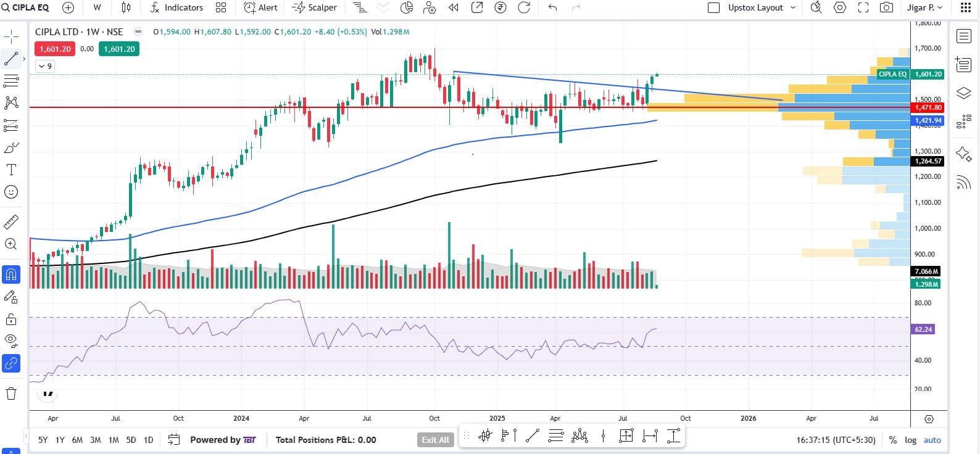Select the trend line drawing tool in left sidebar
Image resolution: width=980 pixels, height=454 pixels.
tap(11, 59)
